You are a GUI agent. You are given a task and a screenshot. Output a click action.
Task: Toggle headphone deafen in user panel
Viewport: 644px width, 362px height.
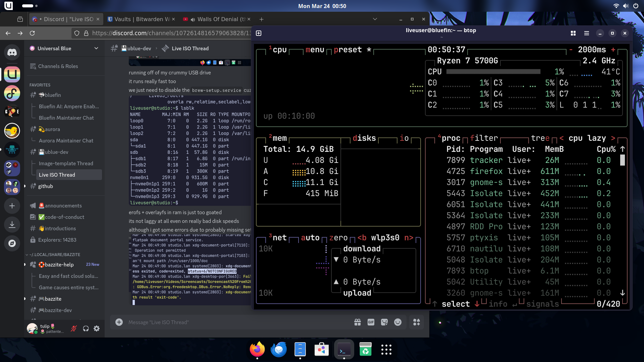coord(86,328)
